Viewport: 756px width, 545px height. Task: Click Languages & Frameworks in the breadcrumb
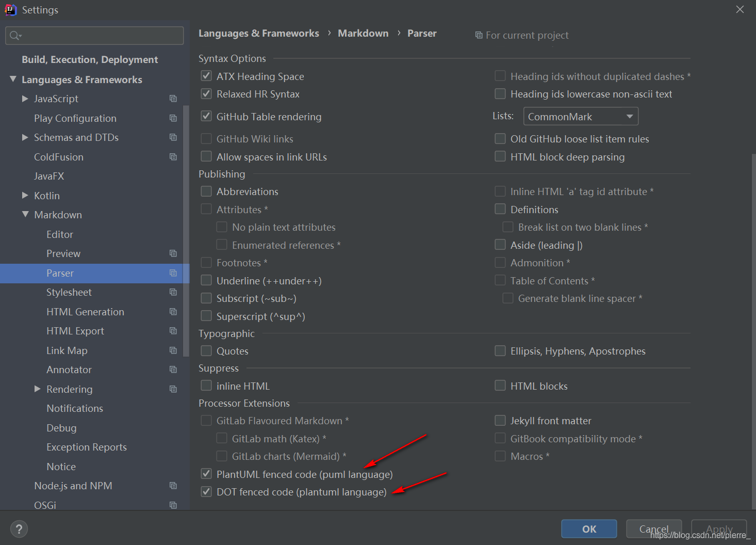tap(259, 33)
